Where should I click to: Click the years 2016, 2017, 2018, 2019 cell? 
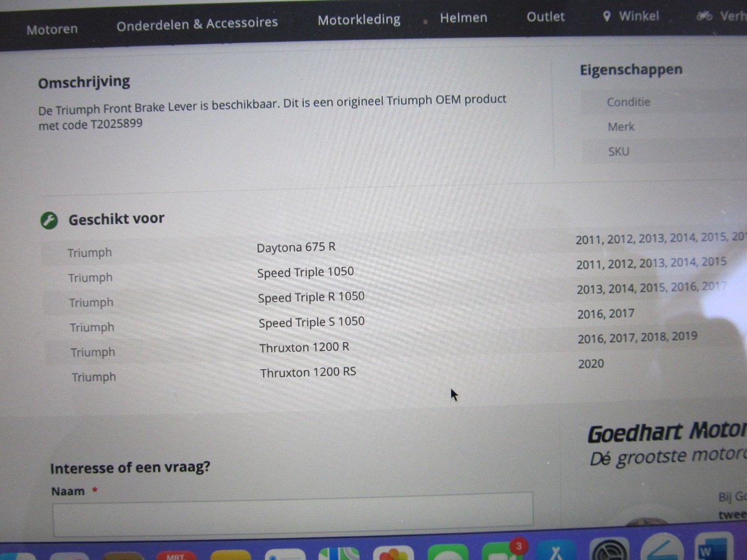(637, 338)
